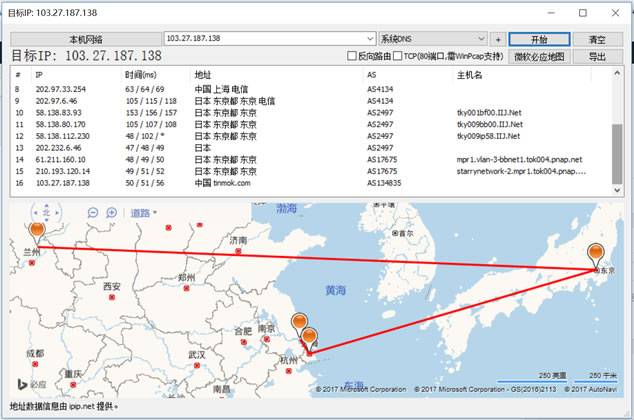Click the 地址 column header
The width and height of the screenshot is (634, 420).
204,75
